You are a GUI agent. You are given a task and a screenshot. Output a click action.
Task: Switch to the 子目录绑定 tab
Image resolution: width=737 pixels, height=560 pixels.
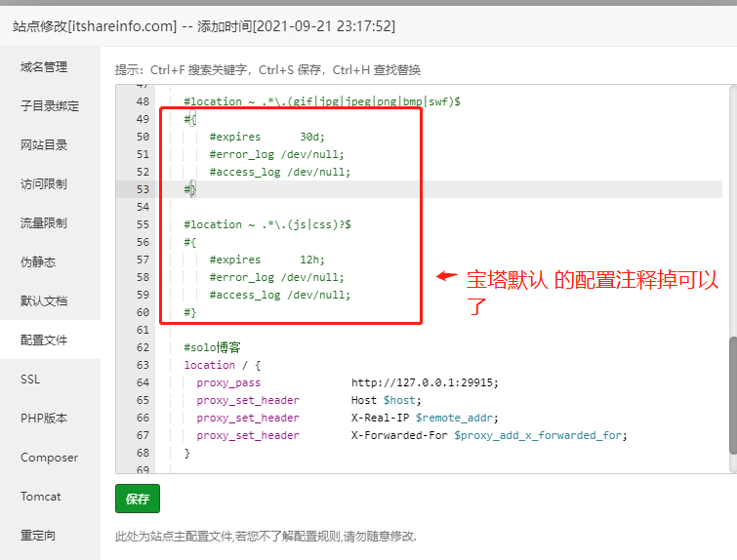click(50, 106)
